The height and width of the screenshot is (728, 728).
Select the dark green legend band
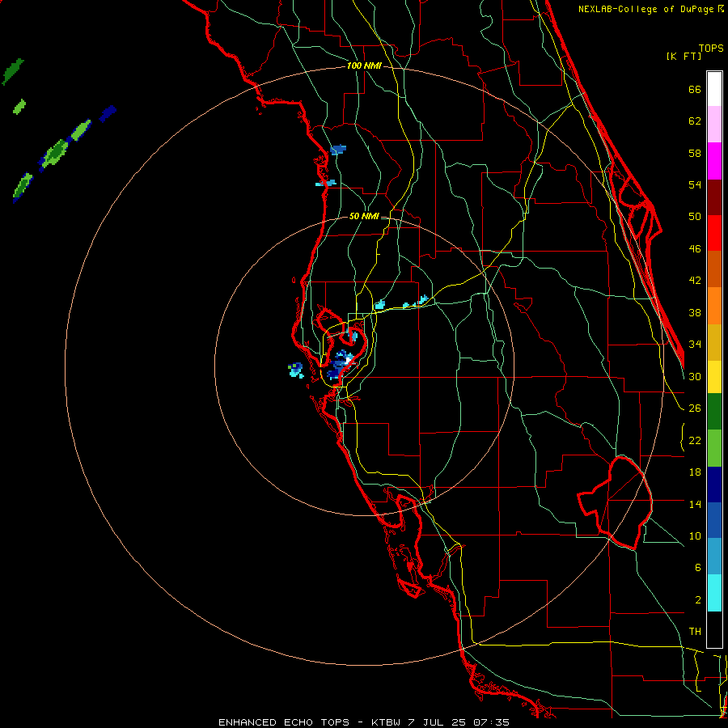pos(714,412)
